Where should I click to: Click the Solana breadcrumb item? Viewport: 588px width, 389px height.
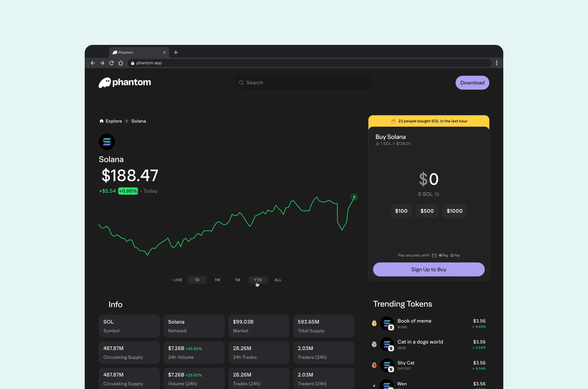(139, 121)
